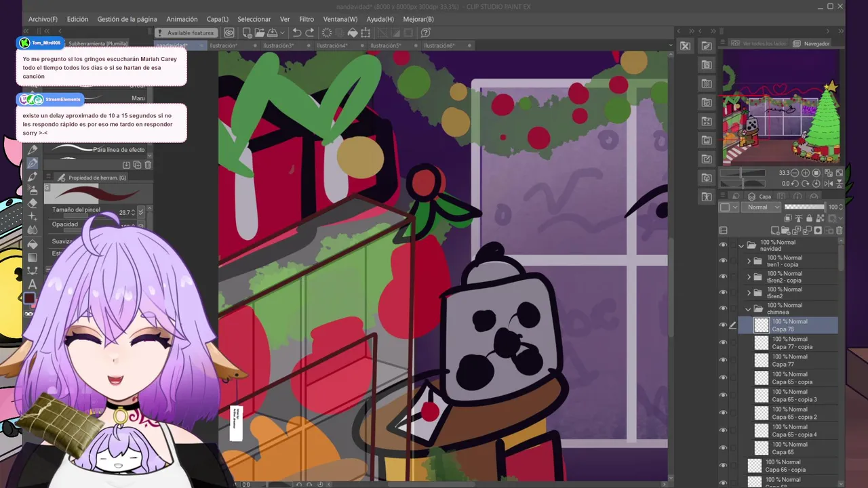Open the Edición menu
This screenshot has width=868, height=488.
77,19
